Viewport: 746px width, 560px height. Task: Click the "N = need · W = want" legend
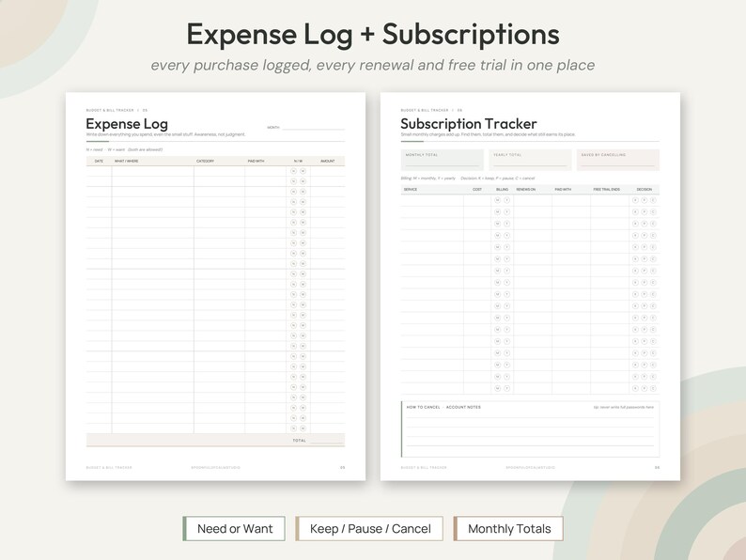124,149
